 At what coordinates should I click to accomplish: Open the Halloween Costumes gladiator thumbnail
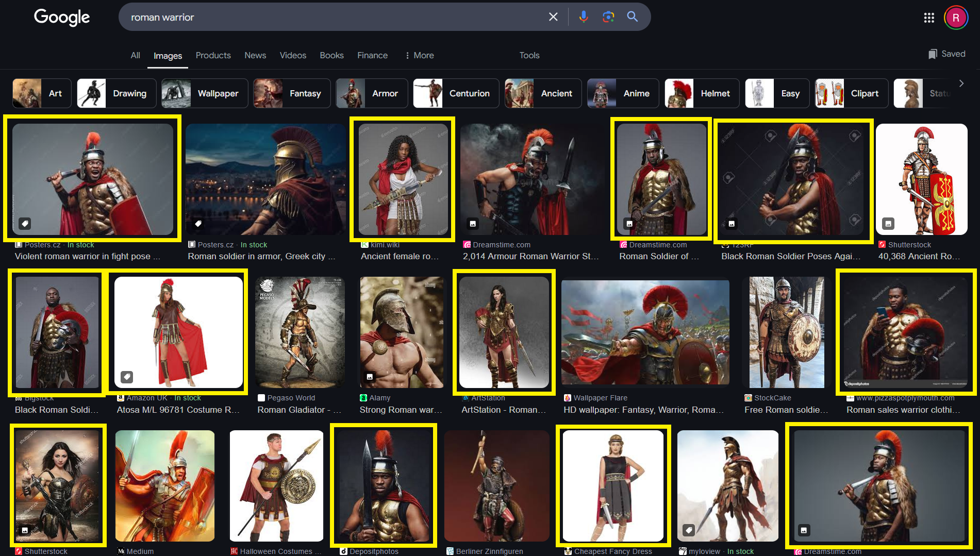coord(276,486)
